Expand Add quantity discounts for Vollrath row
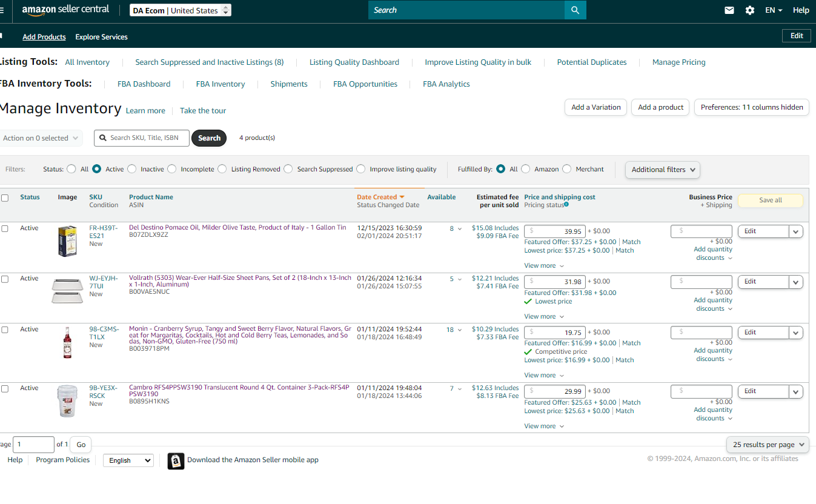816x504 pixels. [x=713, y=304]
